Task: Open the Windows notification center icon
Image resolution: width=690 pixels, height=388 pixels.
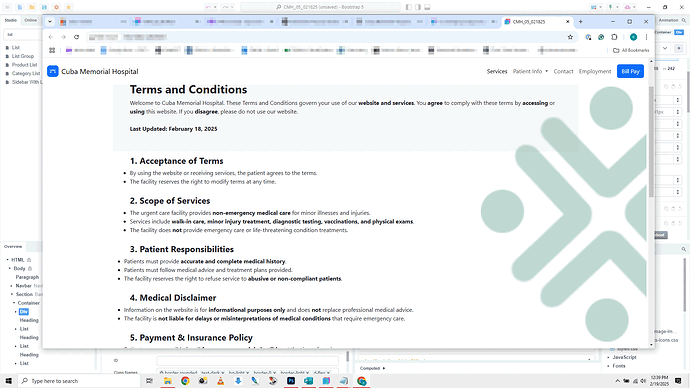Action: pos(679,381)
